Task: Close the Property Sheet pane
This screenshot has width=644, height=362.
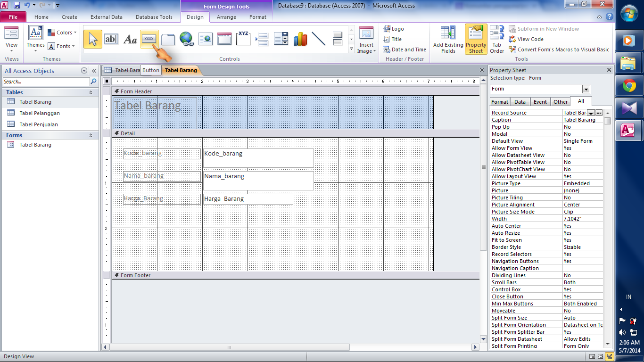Action: [609, 70]
